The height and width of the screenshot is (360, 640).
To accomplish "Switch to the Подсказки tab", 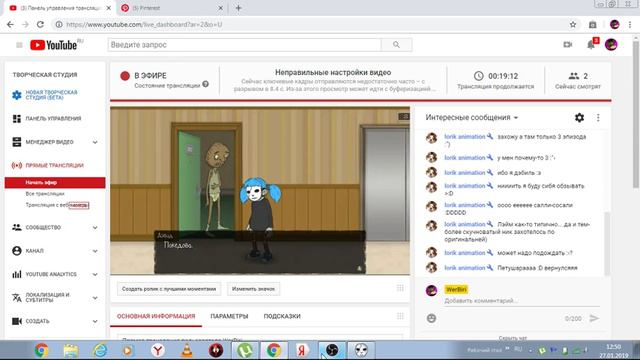I will click(x=282, y=316).
